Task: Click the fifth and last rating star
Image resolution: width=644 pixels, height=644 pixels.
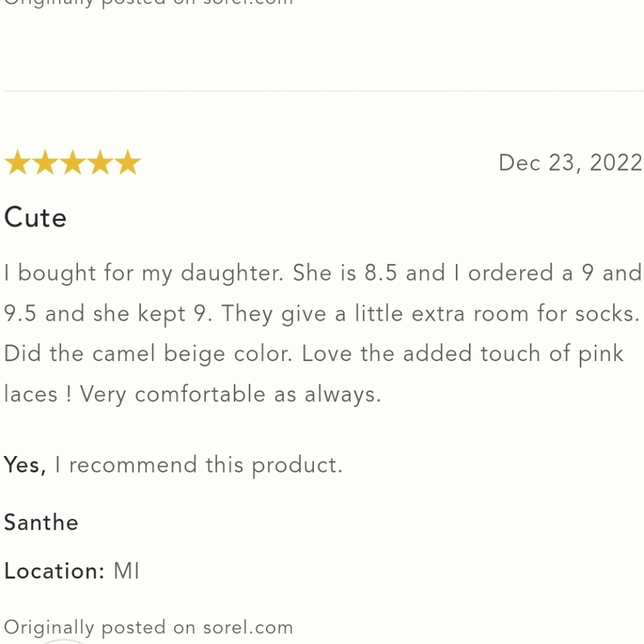Action: (128, 163)
